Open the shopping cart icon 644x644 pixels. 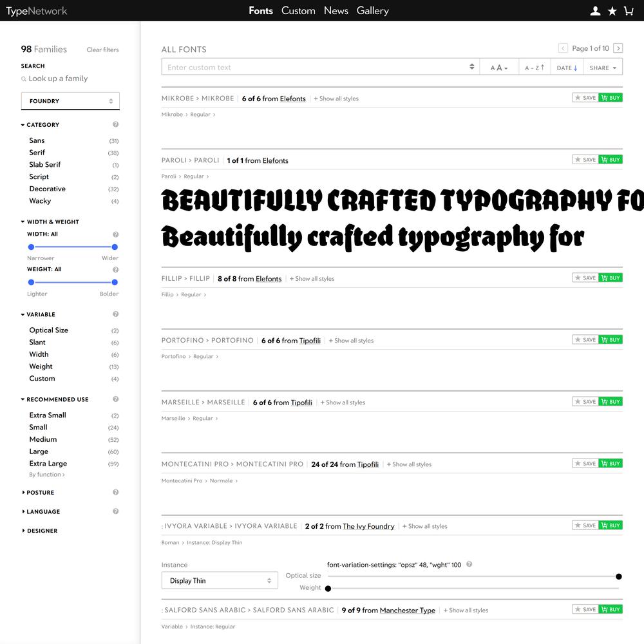point(629,11)
